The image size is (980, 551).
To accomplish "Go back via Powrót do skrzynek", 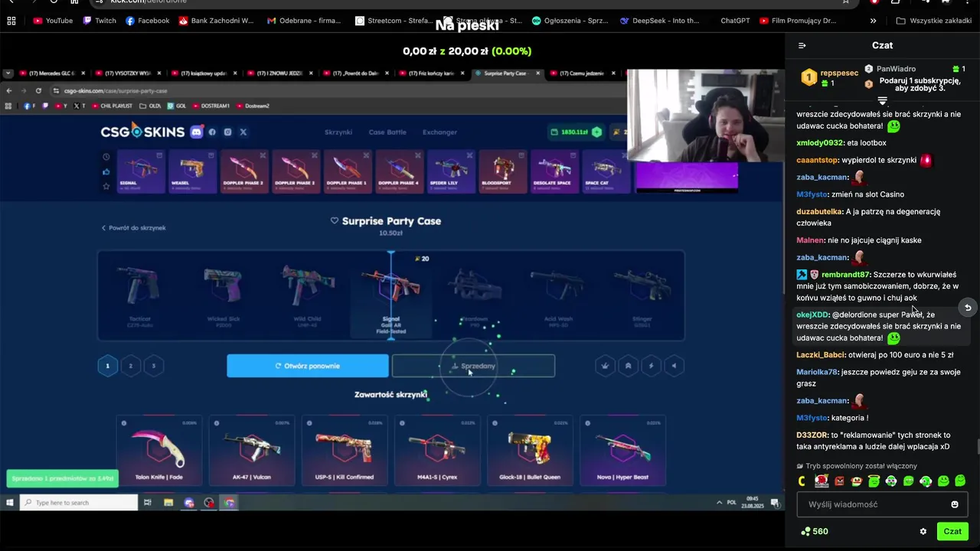I will tap(133, 227).
